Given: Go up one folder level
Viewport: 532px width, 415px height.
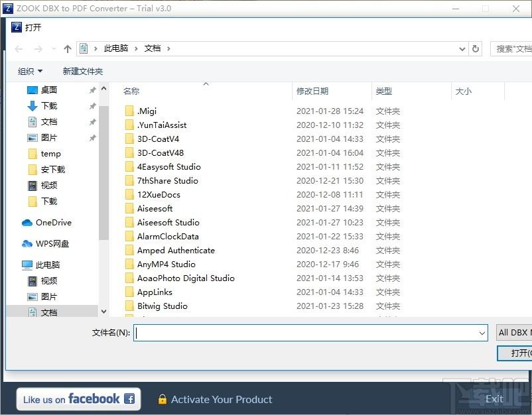Looking at the screenshot, I should 68,49.
